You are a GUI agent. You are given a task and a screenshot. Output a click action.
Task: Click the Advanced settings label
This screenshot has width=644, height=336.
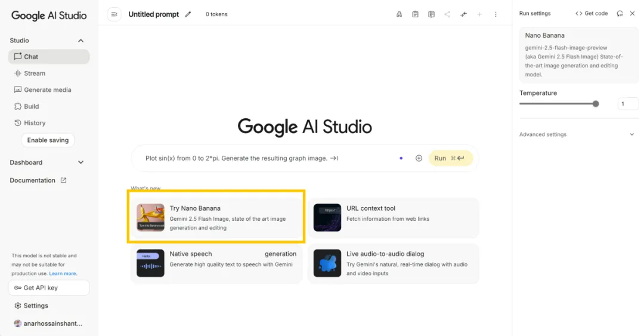pos(543,134)
